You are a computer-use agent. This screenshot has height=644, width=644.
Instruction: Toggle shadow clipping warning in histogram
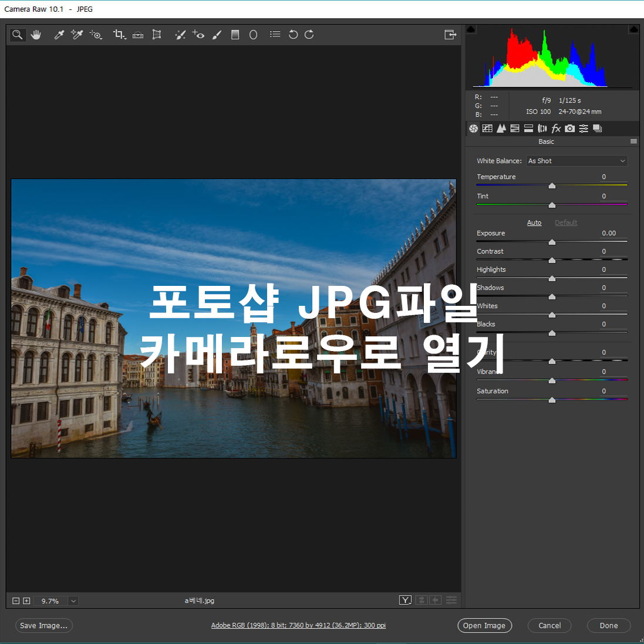(471, 29)
